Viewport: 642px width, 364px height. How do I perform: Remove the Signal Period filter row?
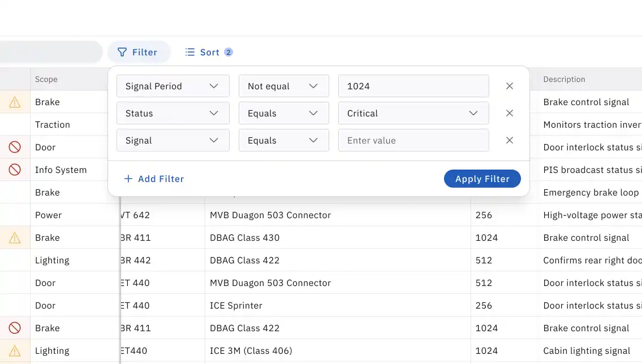pyautogui.click(x=509, y=86)
